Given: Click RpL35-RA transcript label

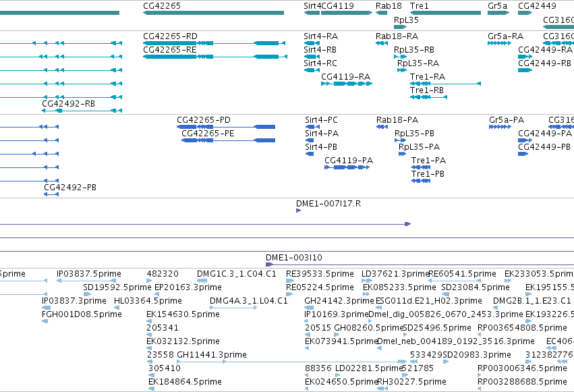Looking at the screenshot, I should point(418,63).
